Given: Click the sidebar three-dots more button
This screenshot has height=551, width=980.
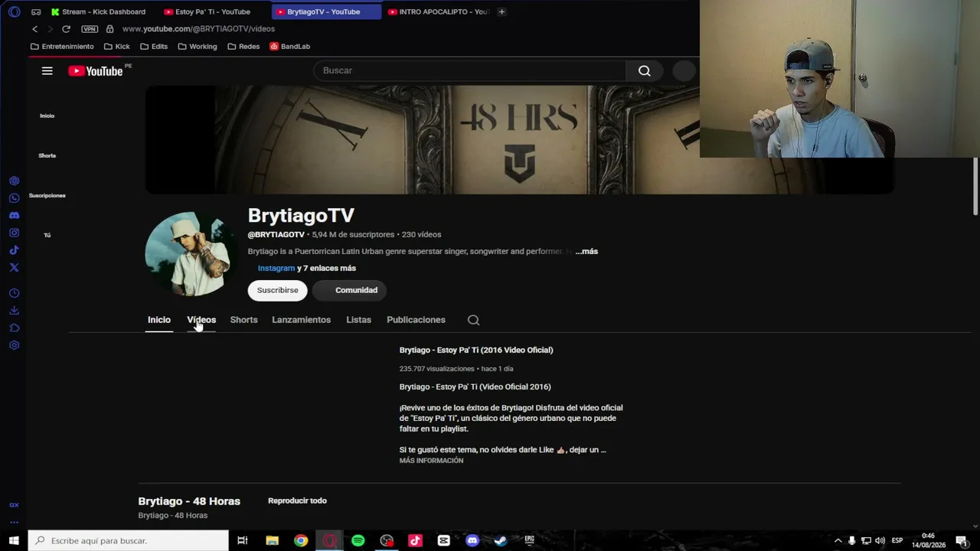Looking at the screenshot, I should (x=14, y=523).
